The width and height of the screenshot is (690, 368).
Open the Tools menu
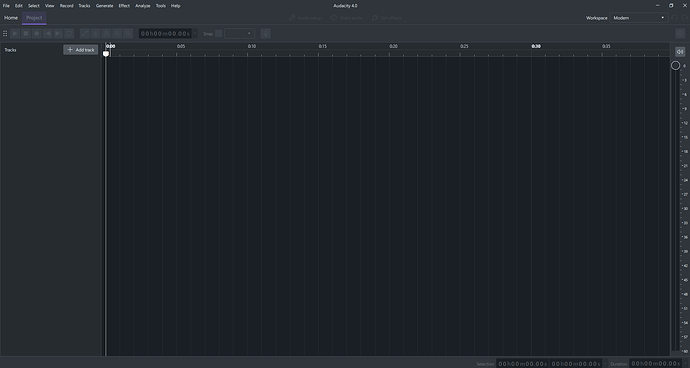[161, 6]
